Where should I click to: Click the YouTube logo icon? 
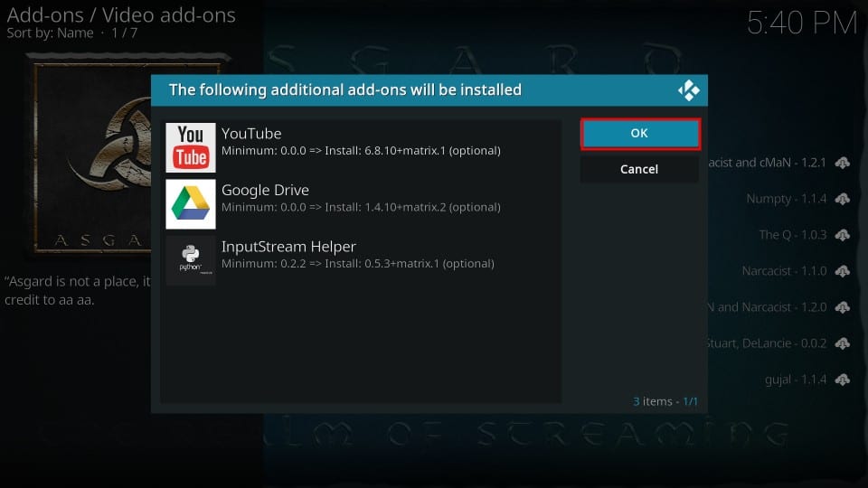pyautogui.click(x=191, y=147)
